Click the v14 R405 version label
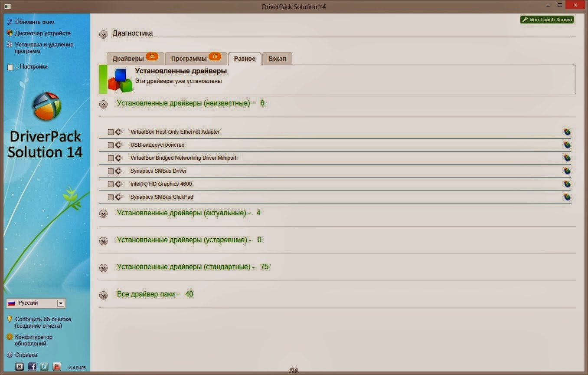 point(77,368)
